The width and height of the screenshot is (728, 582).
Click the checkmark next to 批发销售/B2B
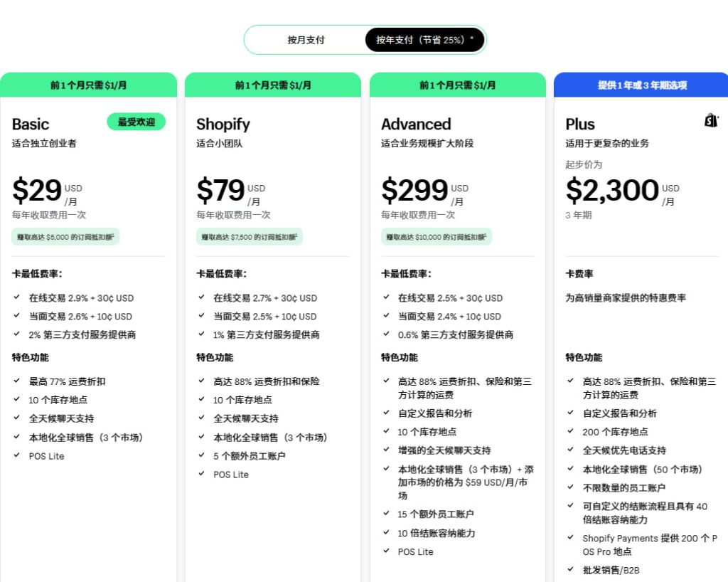coord(570,570)
